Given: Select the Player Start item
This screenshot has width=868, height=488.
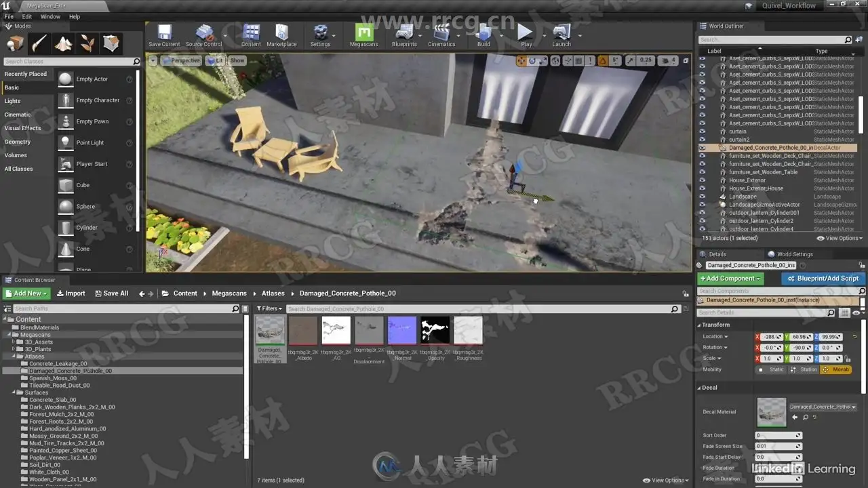Looking at the screenshot, I should 96,164.
